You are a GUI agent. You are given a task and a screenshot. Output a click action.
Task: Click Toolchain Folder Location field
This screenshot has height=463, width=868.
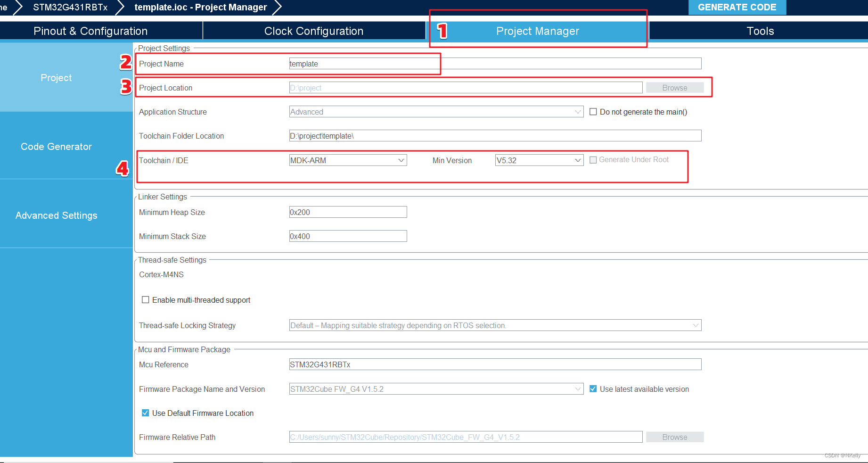pos(495,136)
